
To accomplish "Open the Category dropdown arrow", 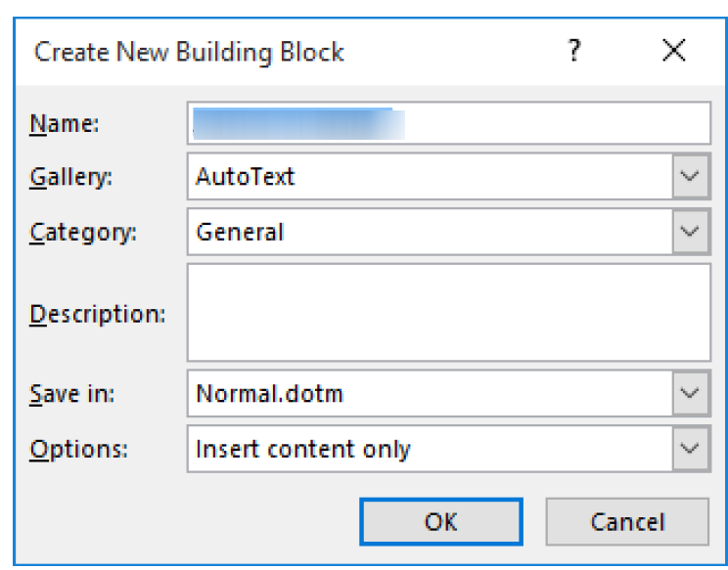I will (x=691, y=232).
